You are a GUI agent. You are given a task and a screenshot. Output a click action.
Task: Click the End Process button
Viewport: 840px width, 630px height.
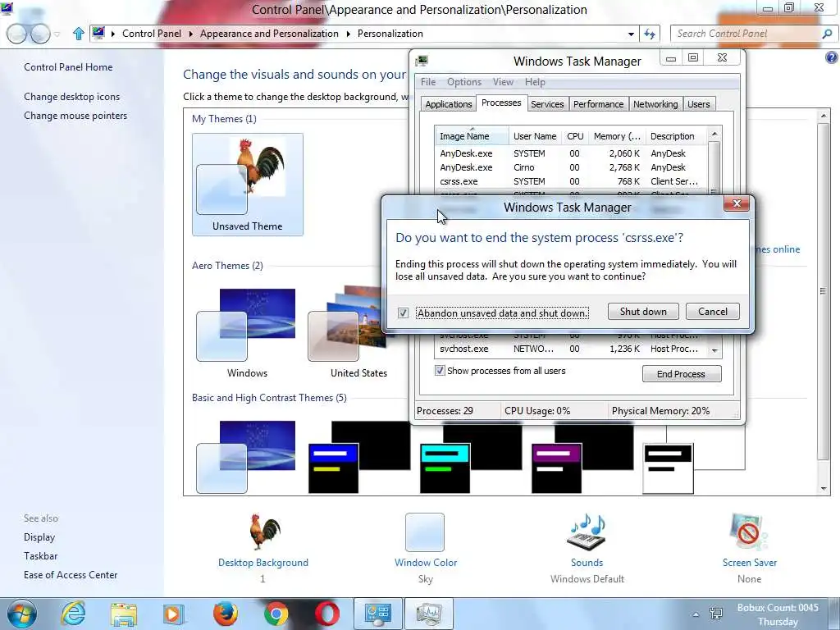coord(682,374)
